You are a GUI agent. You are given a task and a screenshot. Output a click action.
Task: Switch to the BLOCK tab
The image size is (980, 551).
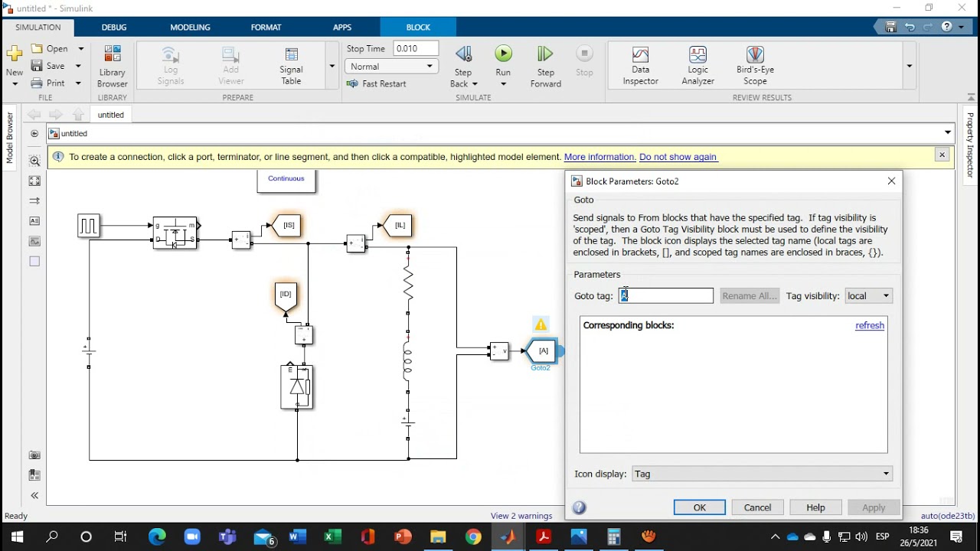point(418,27)
